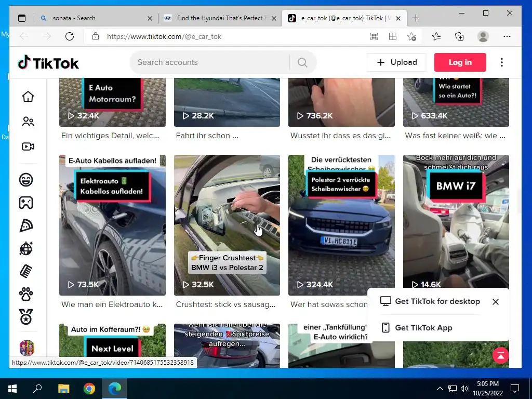Click the browser address bar URL
Screen dimensions: 532x399
pos(164,37)
